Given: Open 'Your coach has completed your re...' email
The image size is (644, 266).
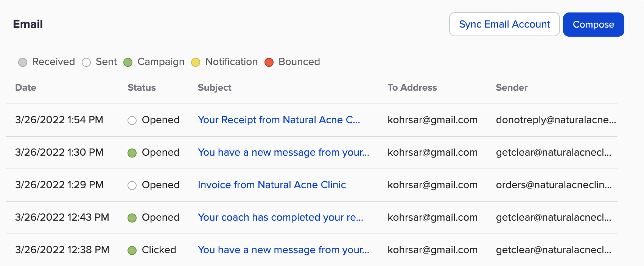Looking at the screenshot, I should click(280, 218).
